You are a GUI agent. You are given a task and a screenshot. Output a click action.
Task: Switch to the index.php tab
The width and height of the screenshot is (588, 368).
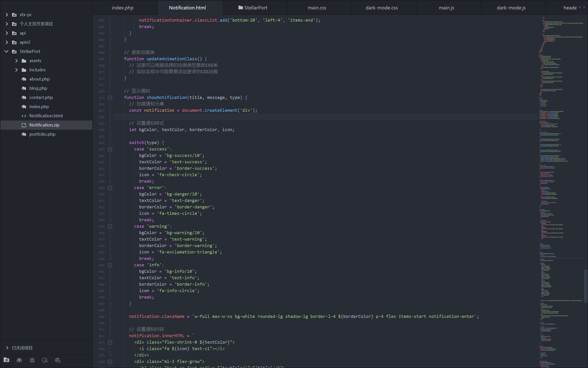coord(122,8)
